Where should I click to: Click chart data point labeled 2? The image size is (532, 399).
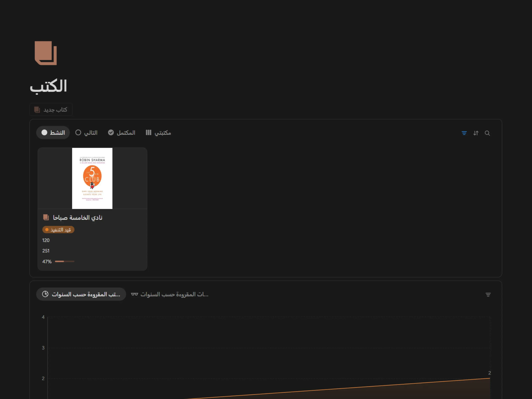point(490,378)
